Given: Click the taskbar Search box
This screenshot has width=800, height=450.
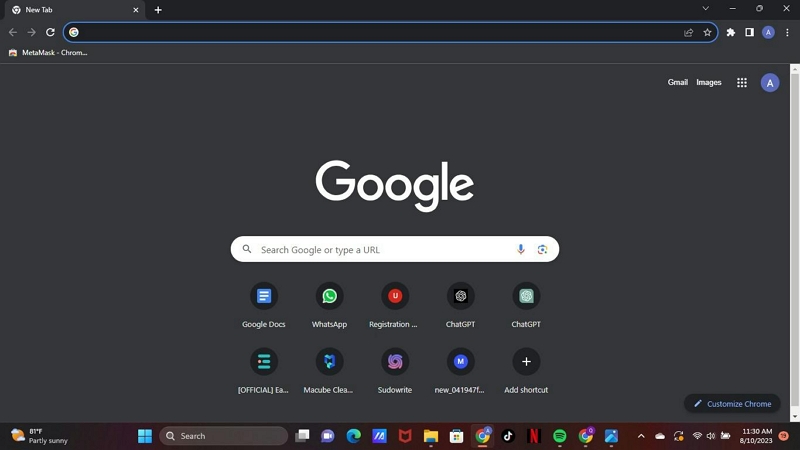Looking at the screenshot, I should pyautogui.click(x=223, y=436).
